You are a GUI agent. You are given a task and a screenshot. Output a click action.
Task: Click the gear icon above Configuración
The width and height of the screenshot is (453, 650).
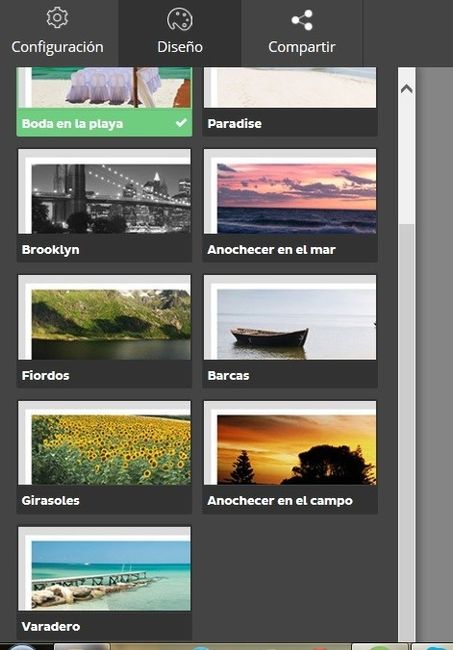point(57,18)
